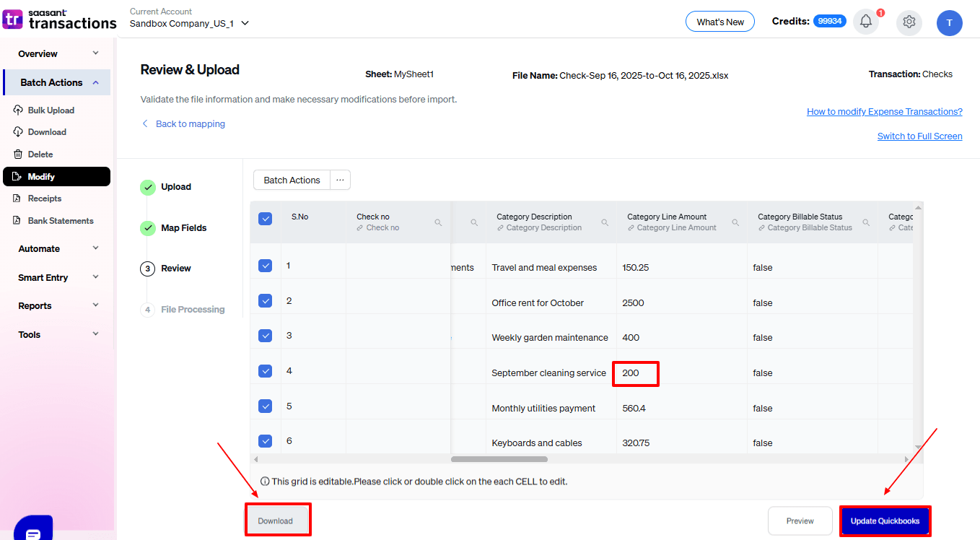Open the How to modify Expense Transactions link
980x540 pixels.
pos(884,111)
